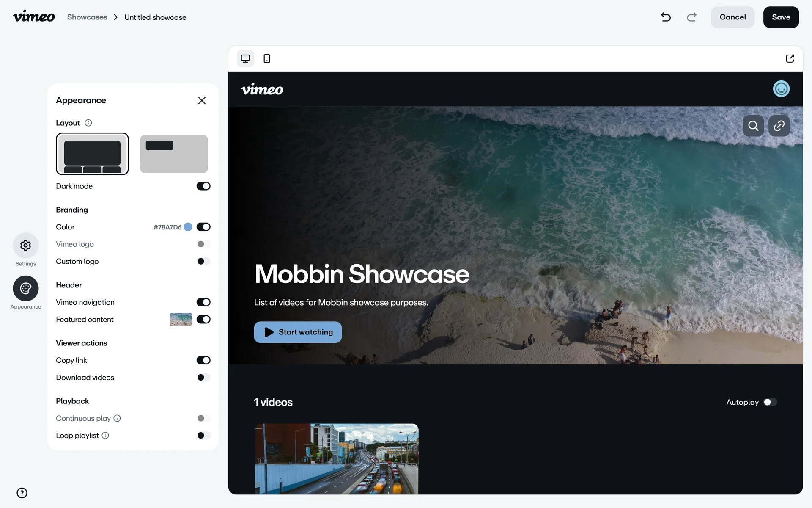812x508 pixels.
Task: Select the second minimal layout option
Action: [x=174, y=154]
